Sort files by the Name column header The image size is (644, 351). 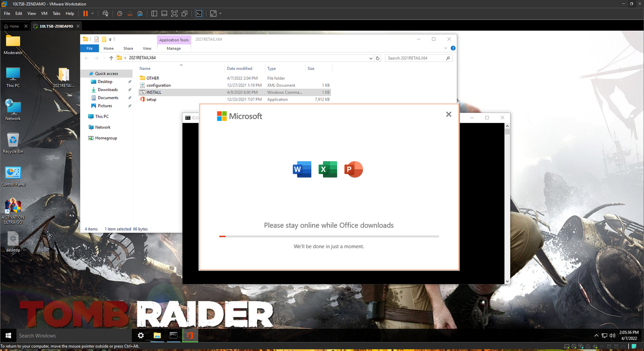[145, 68]
